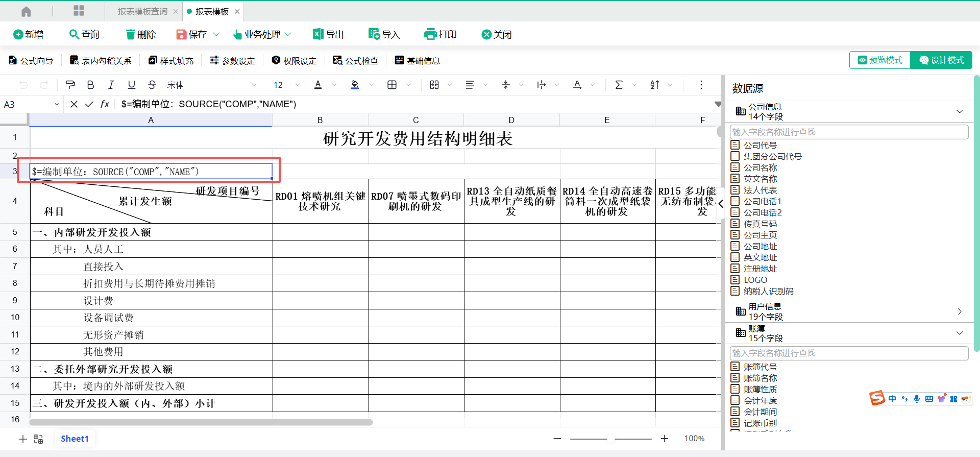Apply italic formatting to the cell
The image size is (980, 457).
(111, 85)
